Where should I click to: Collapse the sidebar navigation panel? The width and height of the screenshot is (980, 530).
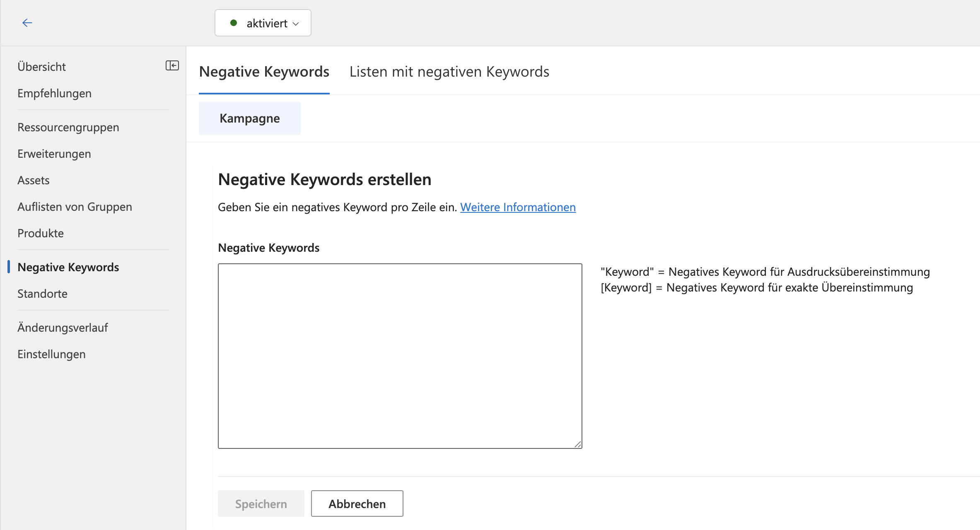pos(172,65)
